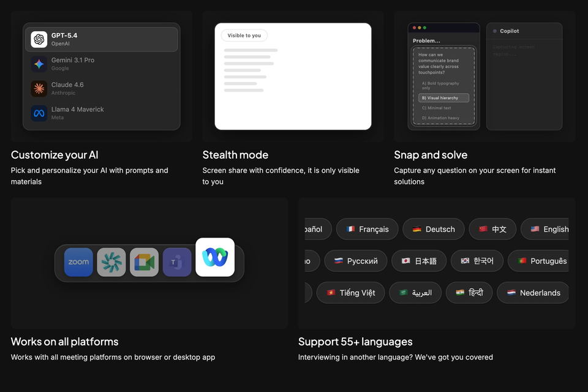Click the Customize your AI heading
The height and width of the screenshot is (392, 588).
pyautogui.click(x=55, y=155)
